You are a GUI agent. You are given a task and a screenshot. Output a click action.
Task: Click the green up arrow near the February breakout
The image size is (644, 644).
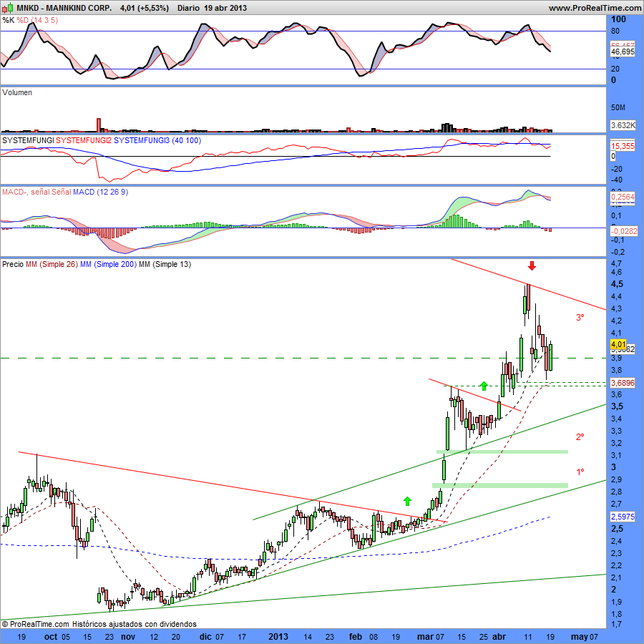pyautogui.click(x=407, y=501)
